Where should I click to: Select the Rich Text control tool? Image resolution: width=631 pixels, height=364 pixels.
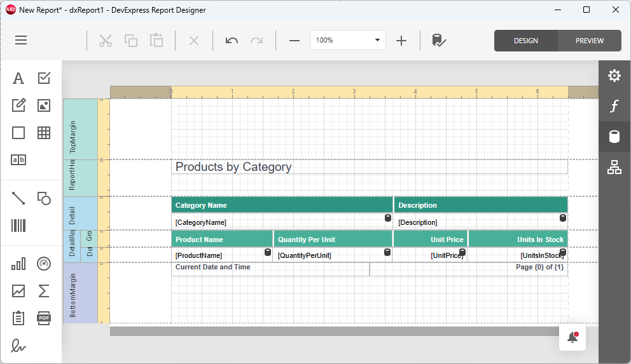coord(18,105)
